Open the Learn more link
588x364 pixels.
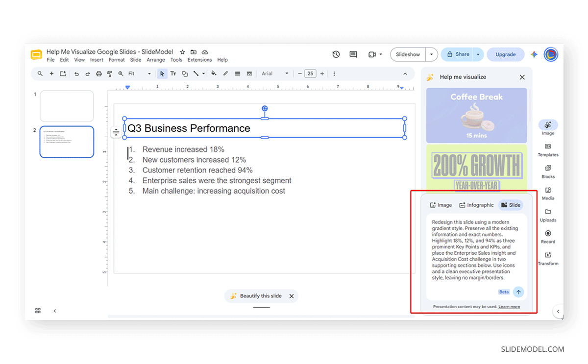509,307
